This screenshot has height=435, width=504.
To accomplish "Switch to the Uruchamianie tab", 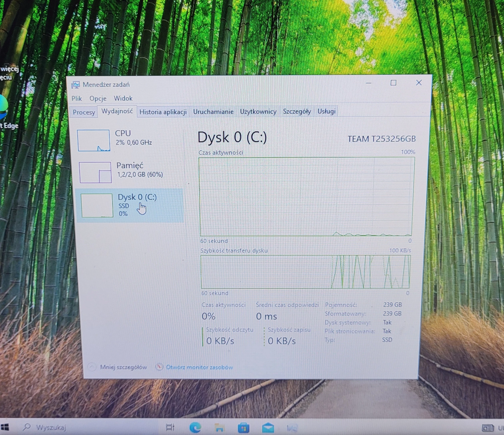I will pos(213,112).
